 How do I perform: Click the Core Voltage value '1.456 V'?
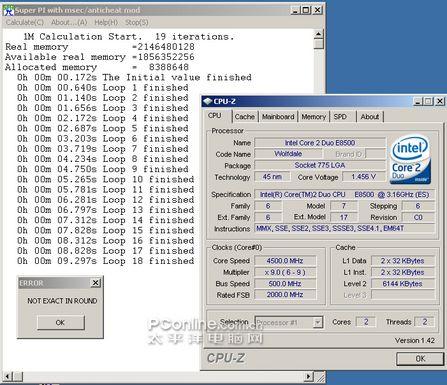point(364,177)
